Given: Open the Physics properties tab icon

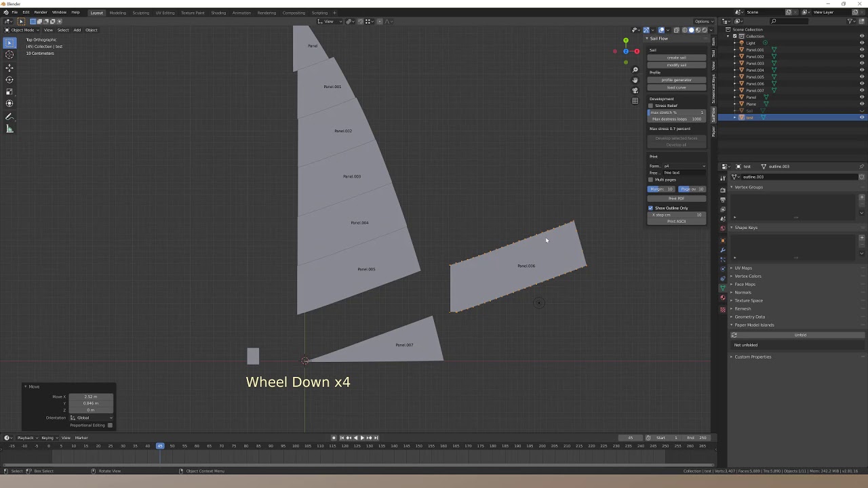Looking at the screenshot, I should (x=723, y=269).
